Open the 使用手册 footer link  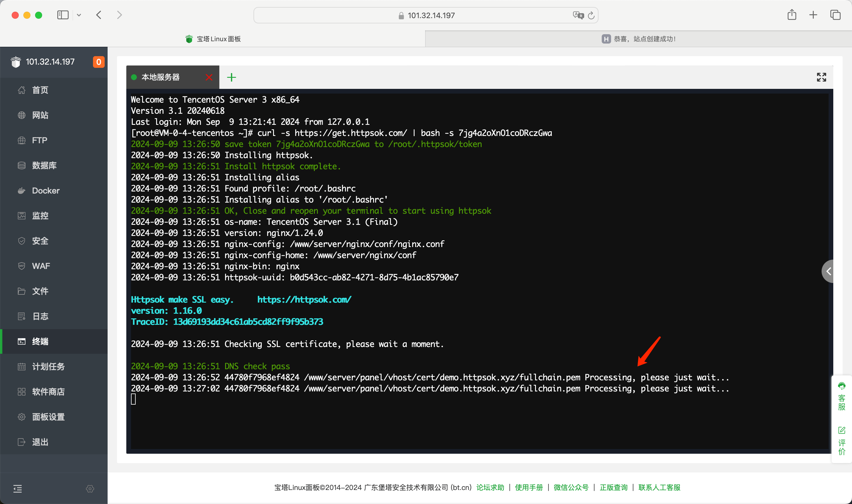[x=529, y=487]
